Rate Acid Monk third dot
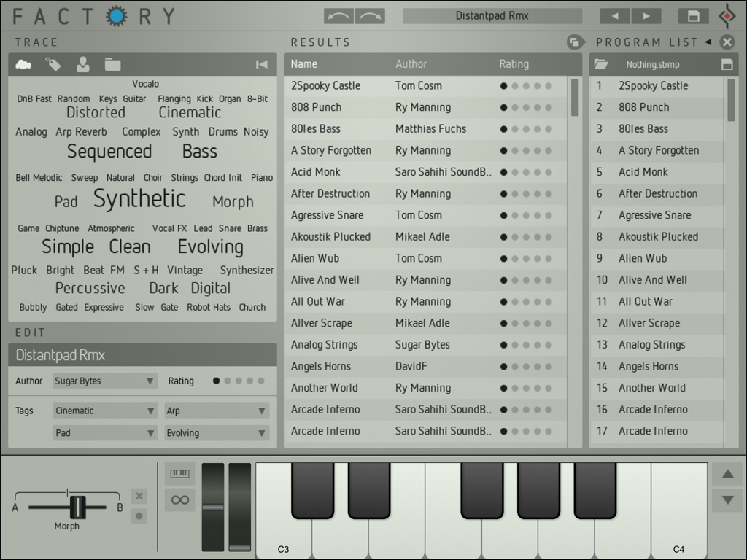 (x=526, y=172)
